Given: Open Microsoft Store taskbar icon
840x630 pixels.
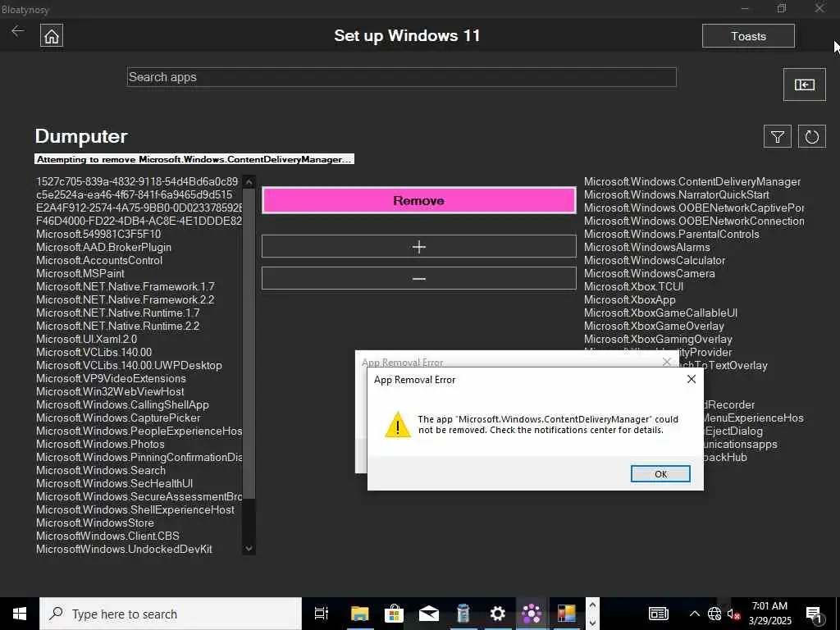Looking at the screenshot, I should [x=395, y=614].
